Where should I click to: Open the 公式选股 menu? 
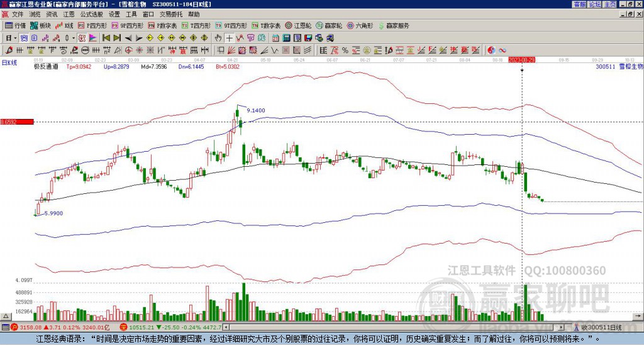pyautogui.click(x=92, y=14)
